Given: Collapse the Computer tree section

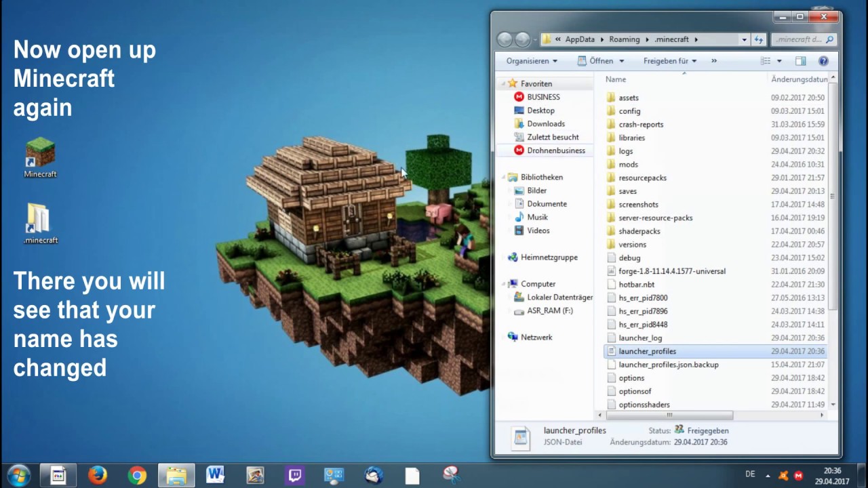Looking at the screenshot, I should click(502, 284).
